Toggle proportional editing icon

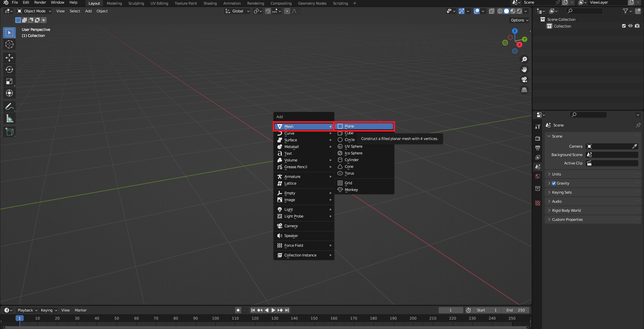287,11
